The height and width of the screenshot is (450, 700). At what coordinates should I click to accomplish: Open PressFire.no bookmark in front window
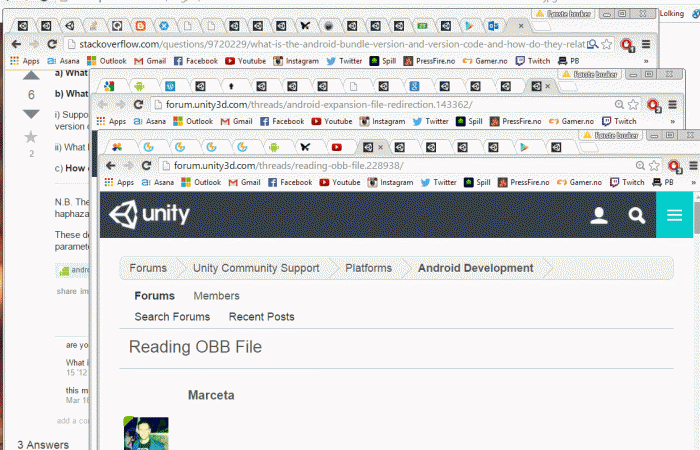click(x=524, y=182)
